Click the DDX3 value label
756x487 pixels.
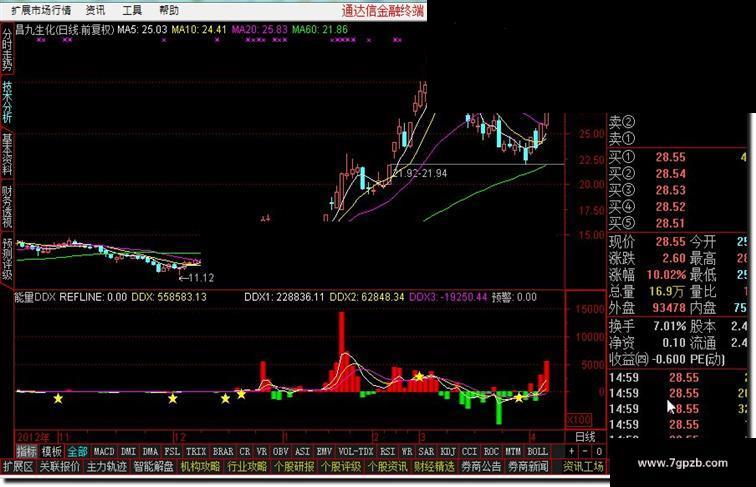[x=448, y=297]
